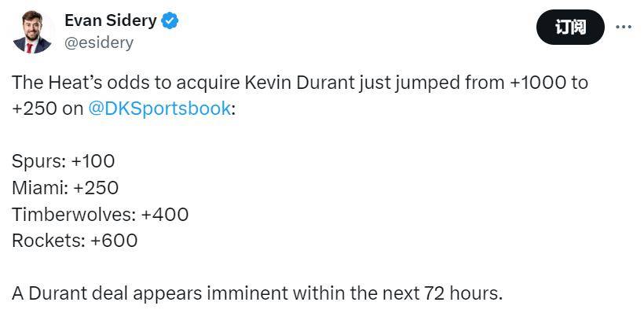Open Evan Sidery's profile picture
This screenshot has height=313, width=644.
tap(32, 31)
